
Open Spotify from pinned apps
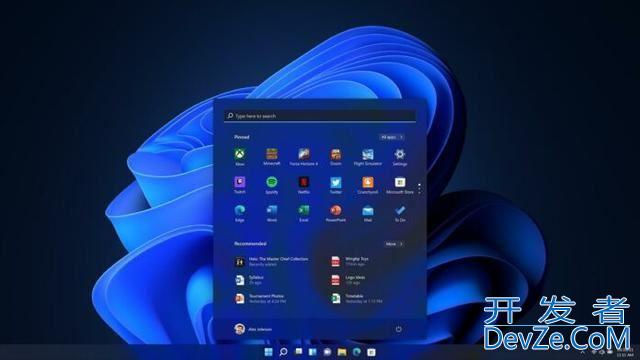click(271, 185)
